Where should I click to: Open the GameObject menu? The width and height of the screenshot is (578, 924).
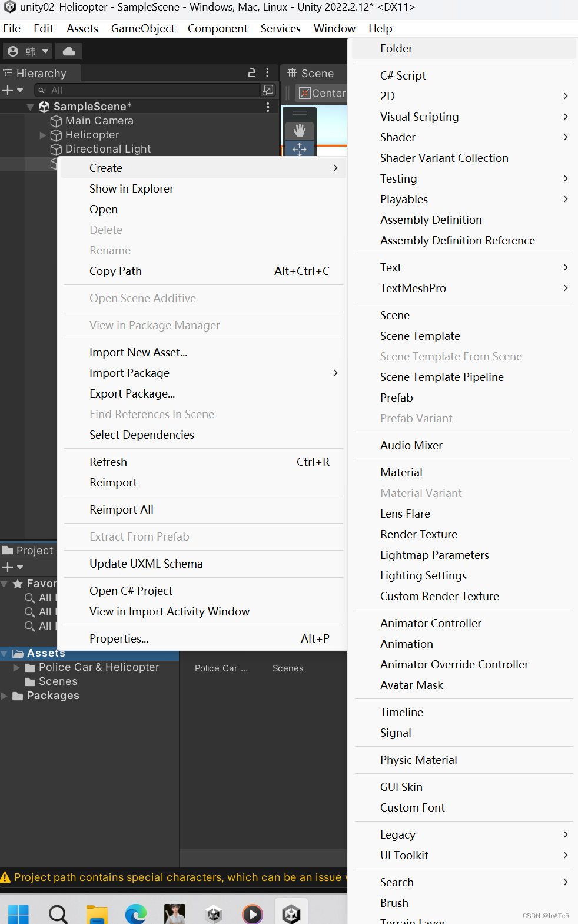tap(143, 28)
